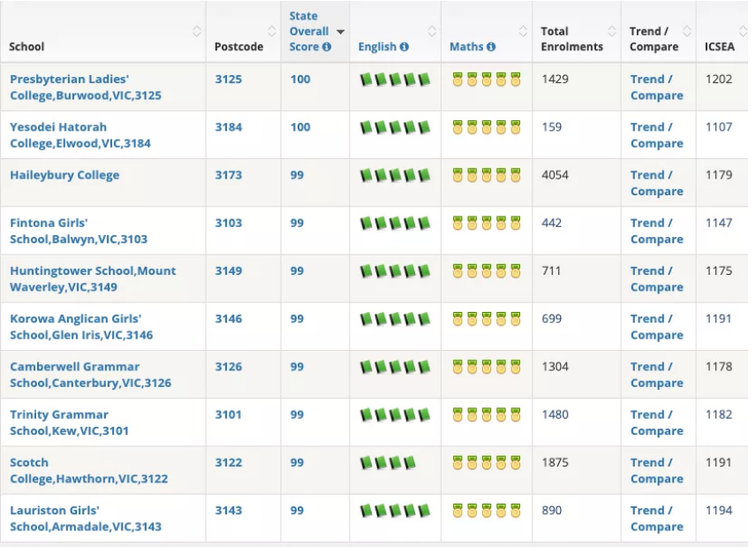Image resolution: width=756 pixels, height=547 pixels.
Task: Sort table by School column arrows
Action: point(196,32)
